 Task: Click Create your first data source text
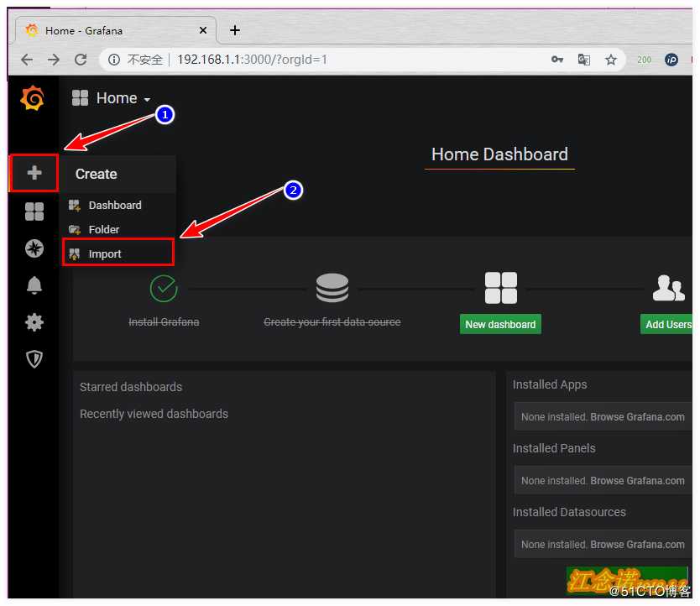tap(332, 322)
